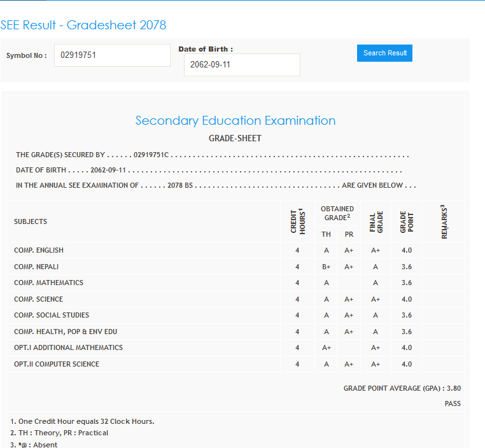Screen dimensions: 485x448
Task: Click the COMP. MATHEMATICS subject name
Action: pyautogui.click(x=48, y=283)
